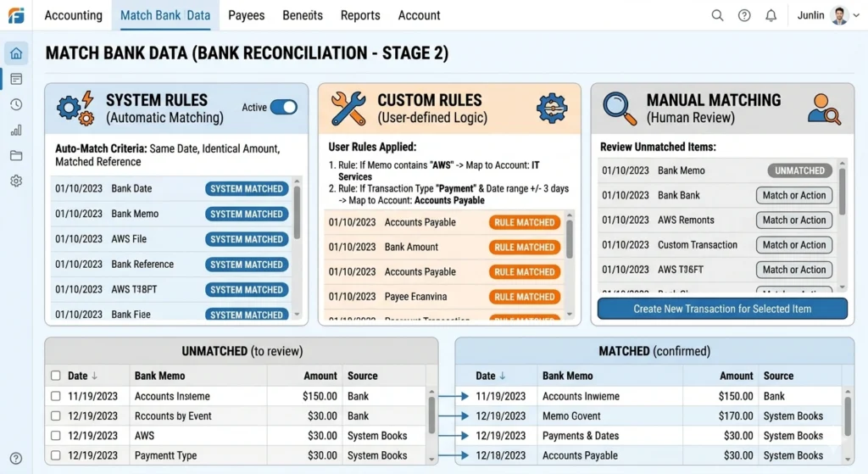Click up arrow of System Rules scrollbar

298,181
